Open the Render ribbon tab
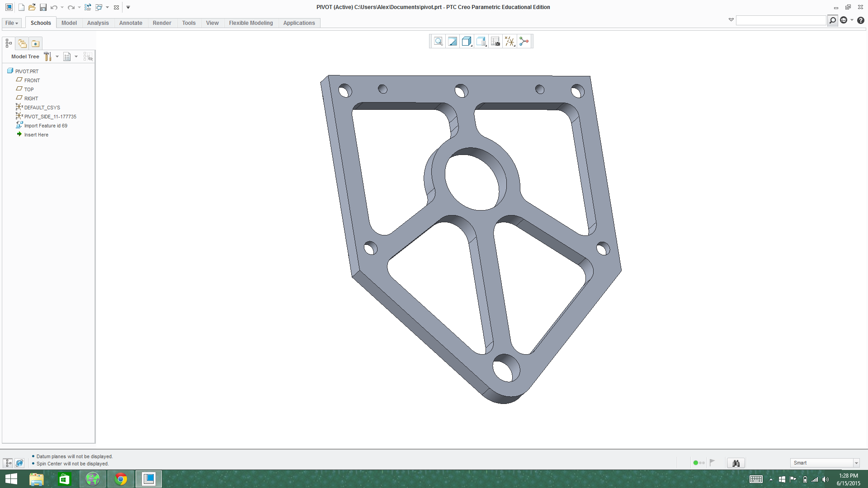 [162, 23]
